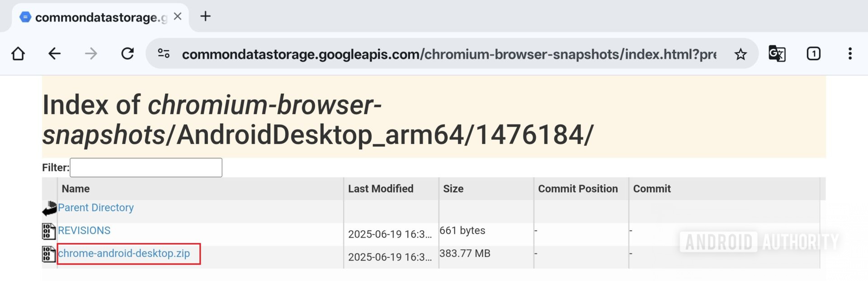868x281 pixels.
Task: Click the forward navigation arrow
Action: [x=91, y=53]
